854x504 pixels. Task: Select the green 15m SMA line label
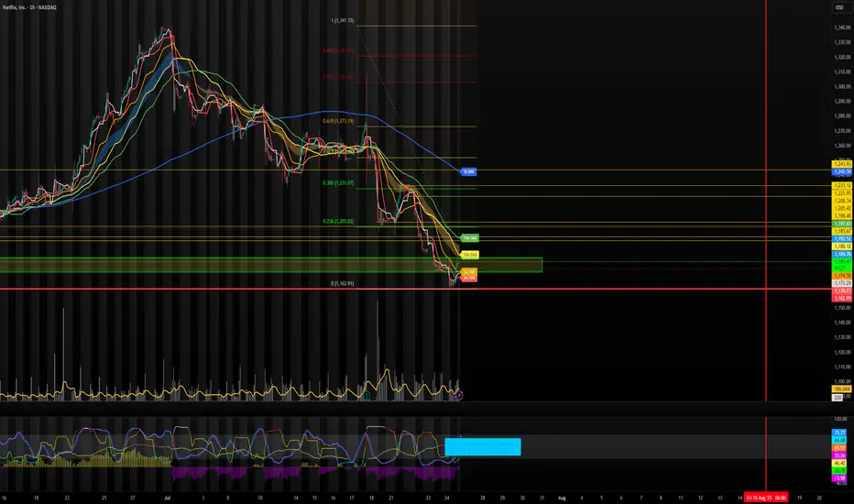(469, 238)
